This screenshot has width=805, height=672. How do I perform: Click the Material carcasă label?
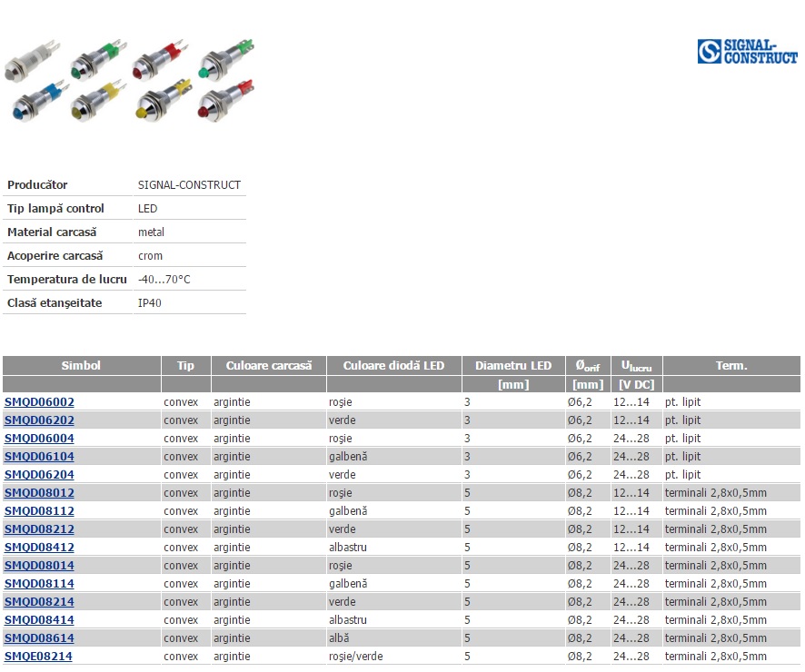(x=52, y=232)
